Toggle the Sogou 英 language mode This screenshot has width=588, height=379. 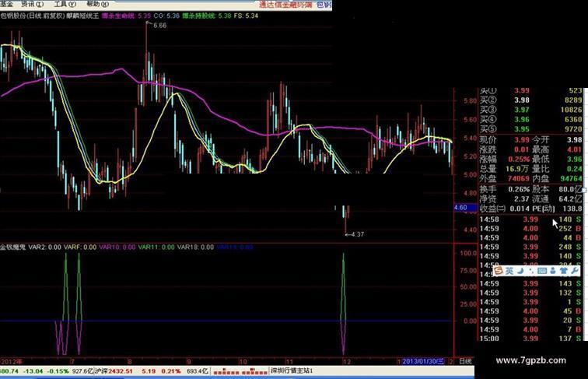pyautogui.click(x=509, y=271)
